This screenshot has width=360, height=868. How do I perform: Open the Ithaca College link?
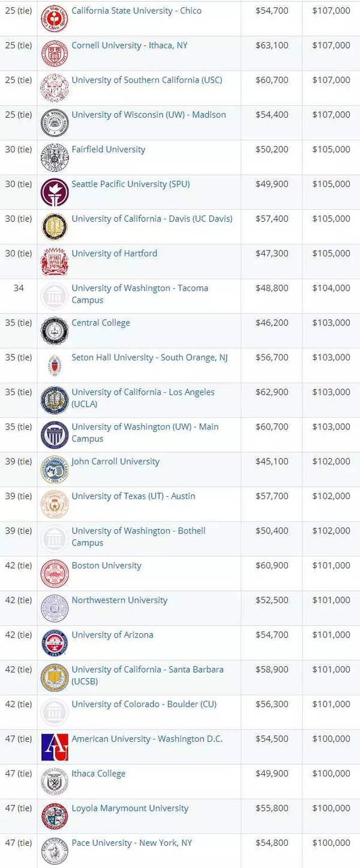(98, 774)
